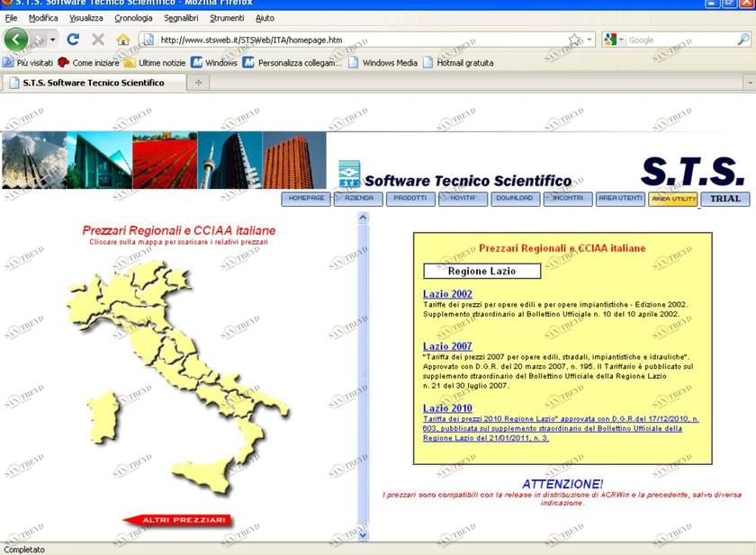Click the left frame scrollbar down arrow
Viewport: 756px width, 555px height.
click(x=364, y=534)
